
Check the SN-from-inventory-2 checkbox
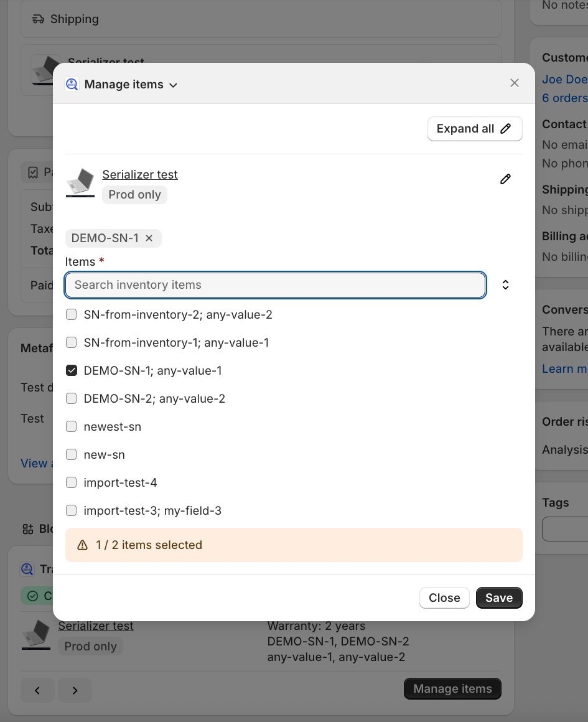pyautogui.click(x=72, y=315)
